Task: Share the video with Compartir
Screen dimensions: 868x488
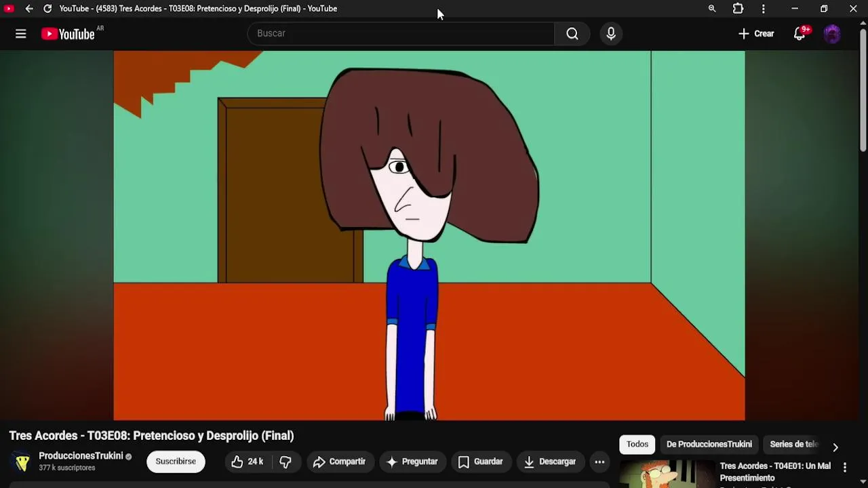Action: pyautogui.click(x=340, y=462)
